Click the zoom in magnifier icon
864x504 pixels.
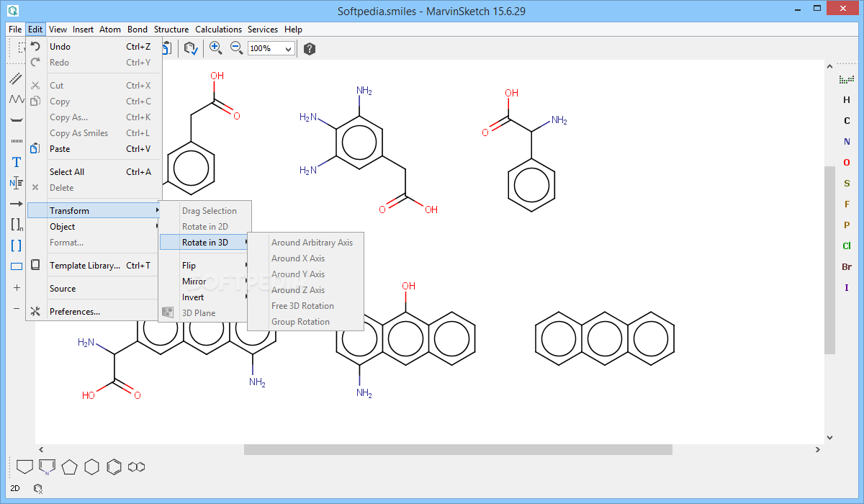[215, 48]
